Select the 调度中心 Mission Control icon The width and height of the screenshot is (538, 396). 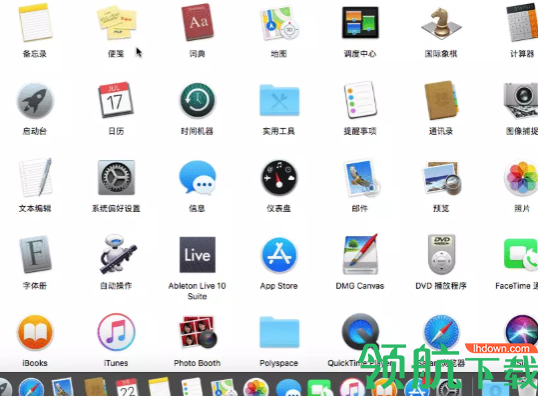click(360, 23)
